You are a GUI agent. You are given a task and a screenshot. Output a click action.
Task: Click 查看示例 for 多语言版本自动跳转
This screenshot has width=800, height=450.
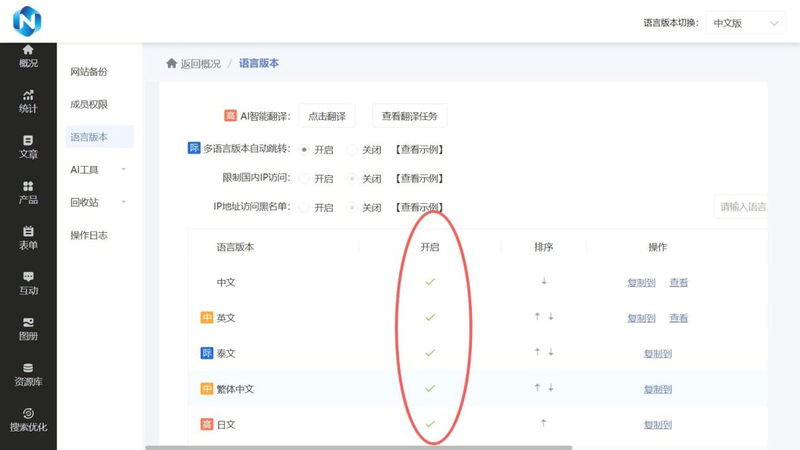(419, 149)
